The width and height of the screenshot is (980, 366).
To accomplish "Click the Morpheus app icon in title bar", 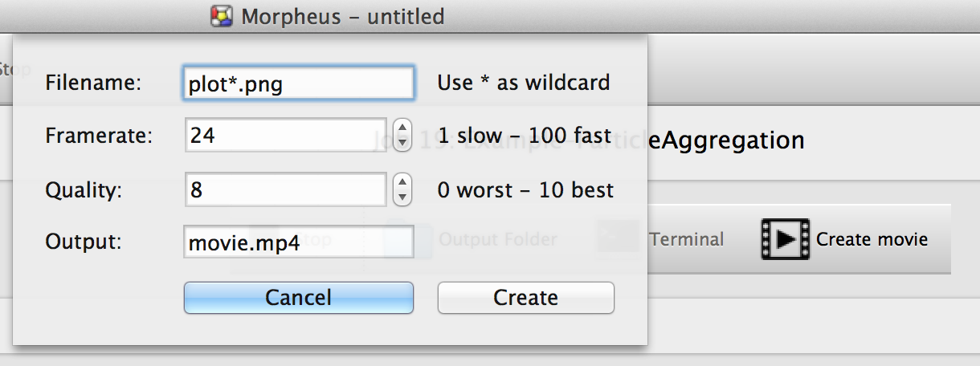I will coord(222,16).
